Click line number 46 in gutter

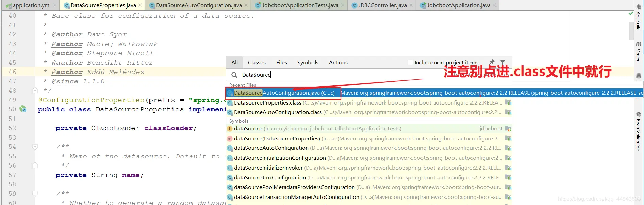pyautogui.click(x=12, y=72)
